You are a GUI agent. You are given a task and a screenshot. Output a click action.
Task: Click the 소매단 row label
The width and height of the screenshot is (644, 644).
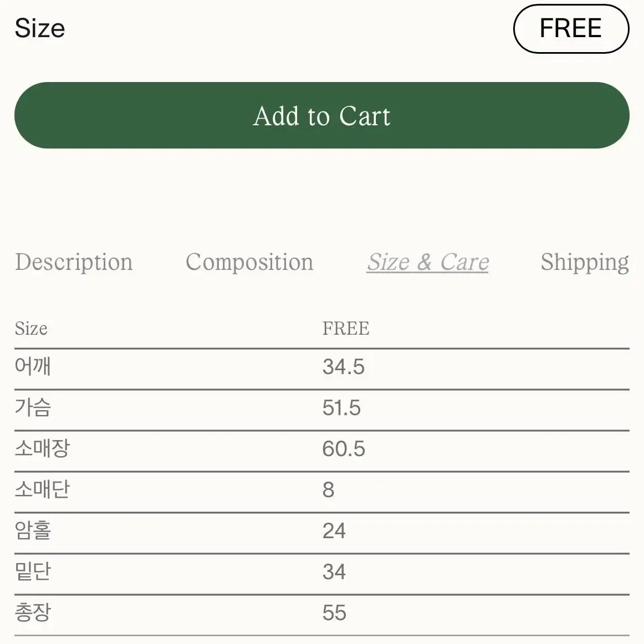42,489
